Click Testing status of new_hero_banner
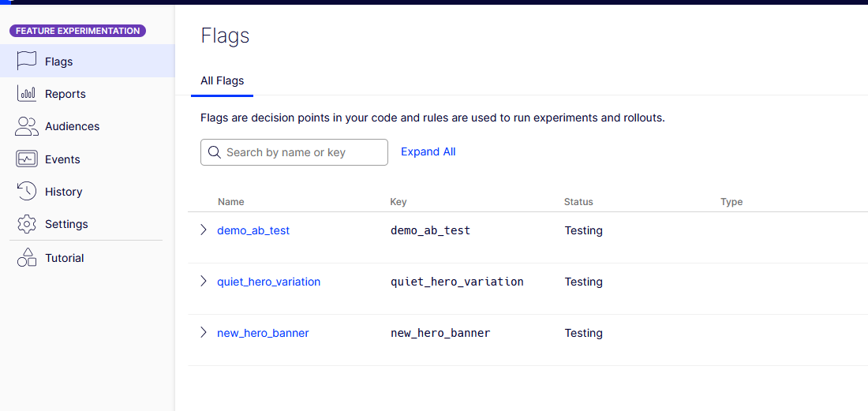 click(583, 333)
